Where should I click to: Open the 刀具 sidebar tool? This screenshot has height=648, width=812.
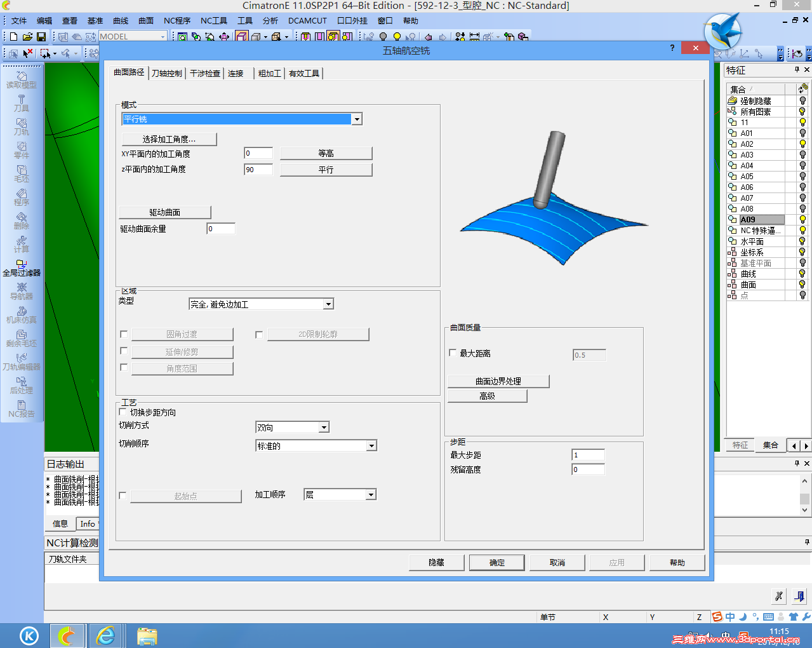point(22,104)
